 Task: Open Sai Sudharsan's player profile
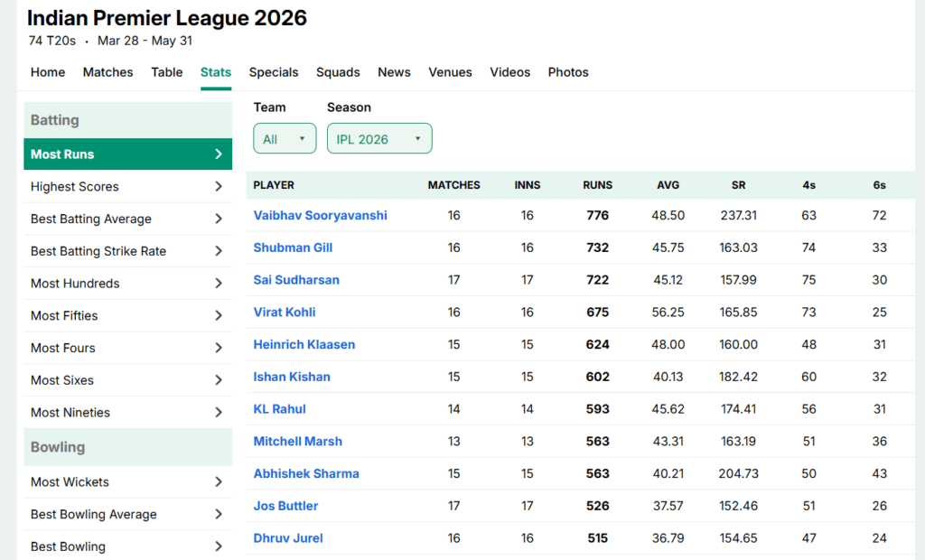point(296,280)
